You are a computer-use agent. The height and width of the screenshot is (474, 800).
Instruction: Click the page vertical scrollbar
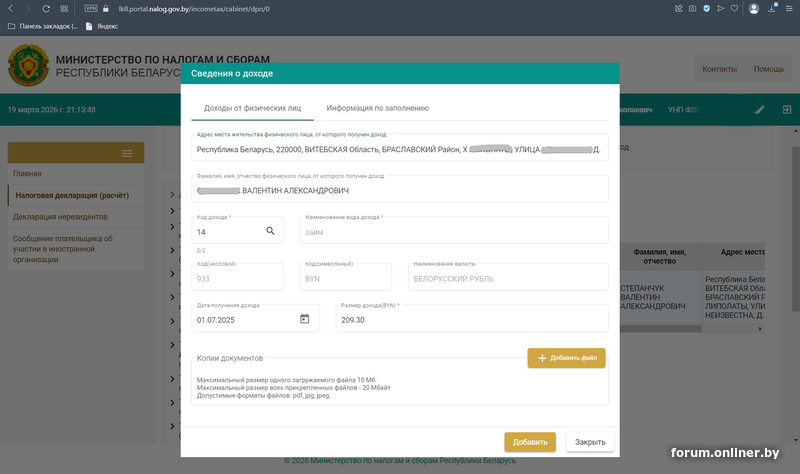click(795, 230)
